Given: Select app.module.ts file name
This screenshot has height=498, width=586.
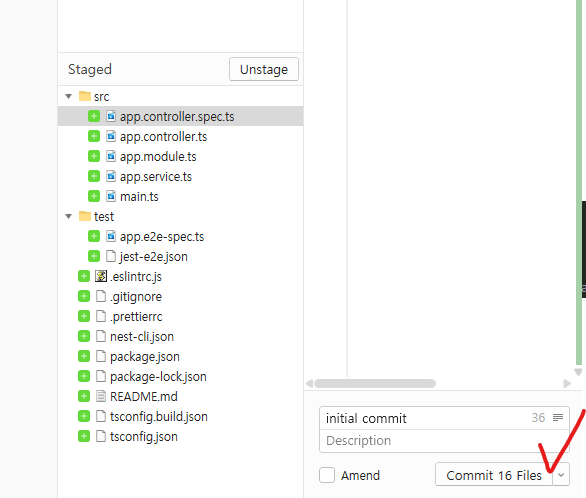Looking at the screenshot, I should coord(158,157).
